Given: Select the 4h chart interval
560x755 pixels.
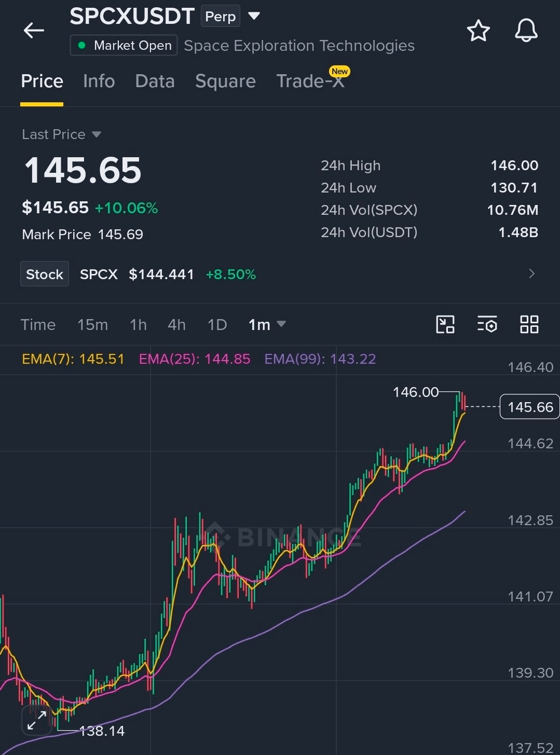Looking at the screenshot, I should [x=176, y=325].
